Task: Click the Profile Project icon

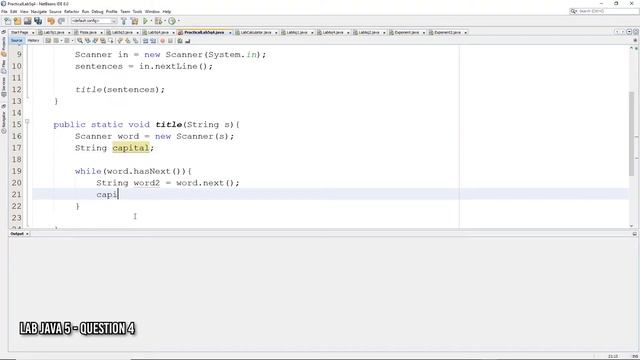Action: pyautogui.click(x=172, y=21)
